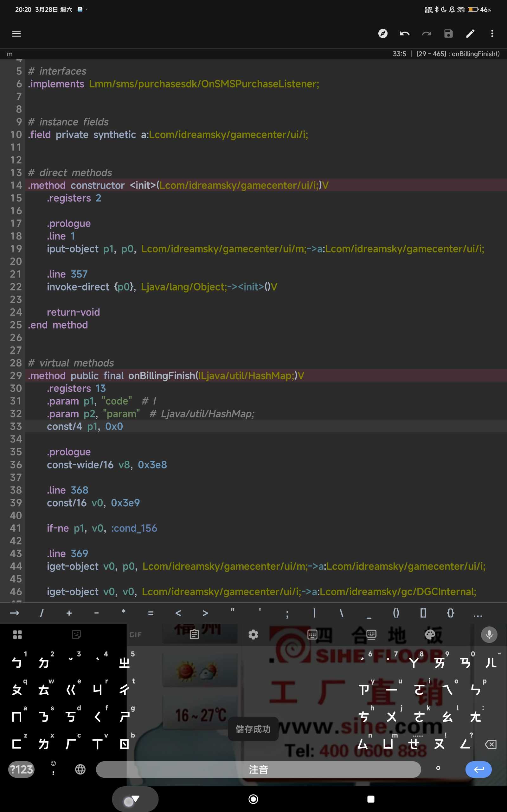Open the three-dot overflow menu
Screen dimensions: 507x812
[492, 34]
